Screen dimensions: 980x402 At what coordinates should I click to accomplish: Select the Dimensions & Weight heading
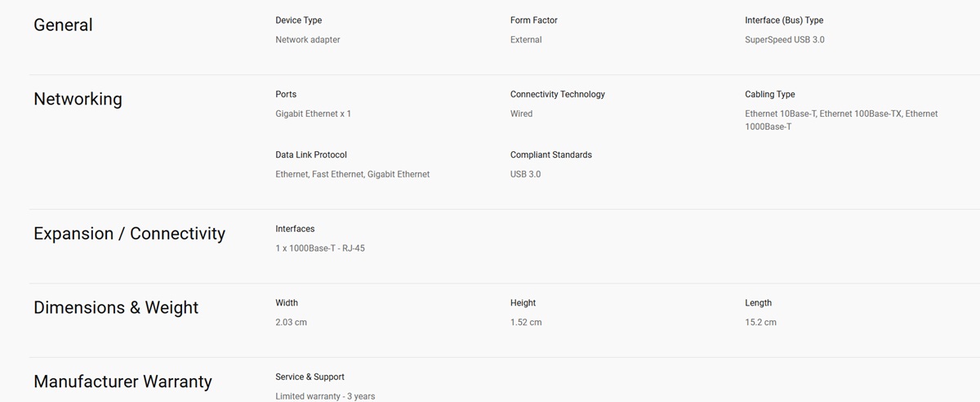[116, 308]
